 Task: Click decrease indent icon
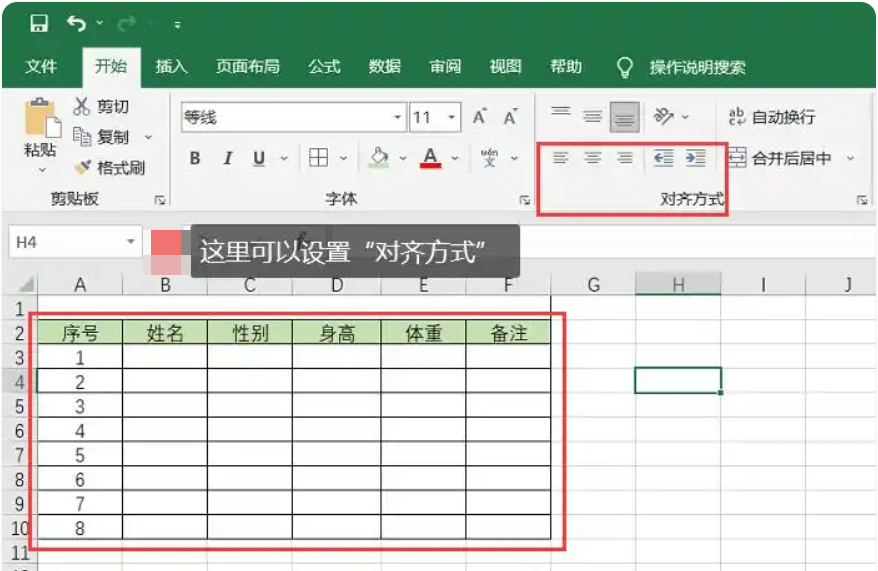664,158
